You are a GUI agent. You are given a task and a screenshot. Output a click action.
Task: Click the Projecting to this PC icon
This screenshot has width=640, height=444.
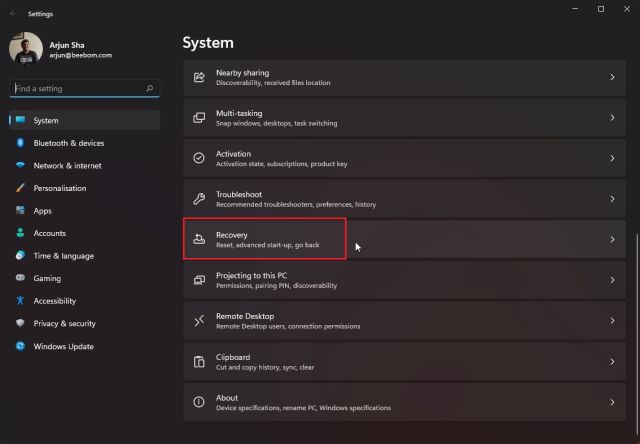[199, 280]
